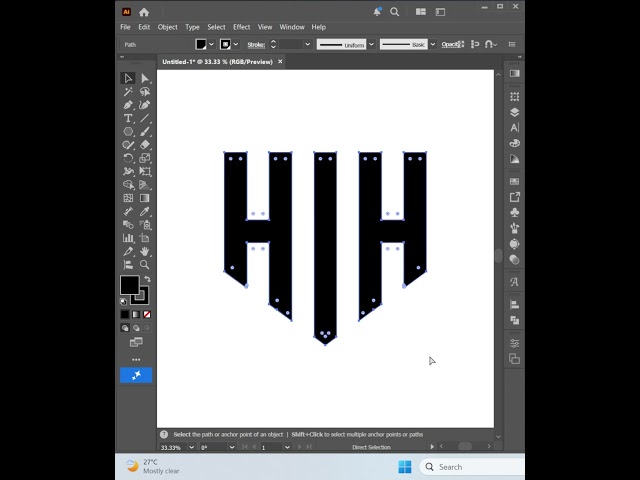This screenshot has width=640, height=480.
Task: Click the Stroke panel link
Action: click(256, 44)
